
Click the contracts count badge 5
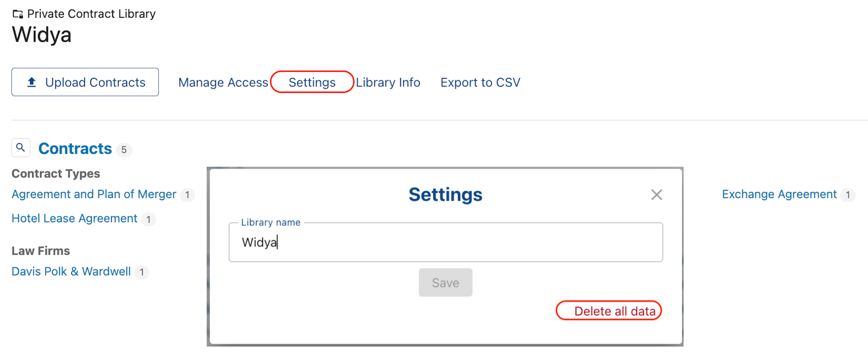124,150
